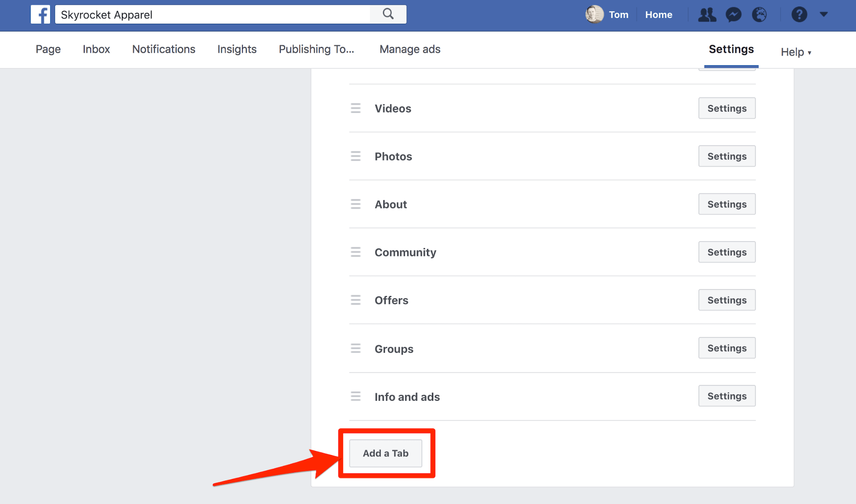Screen dimensions: 856x504
Task: Open the Messenger icon
Action: tap(733, 15)
